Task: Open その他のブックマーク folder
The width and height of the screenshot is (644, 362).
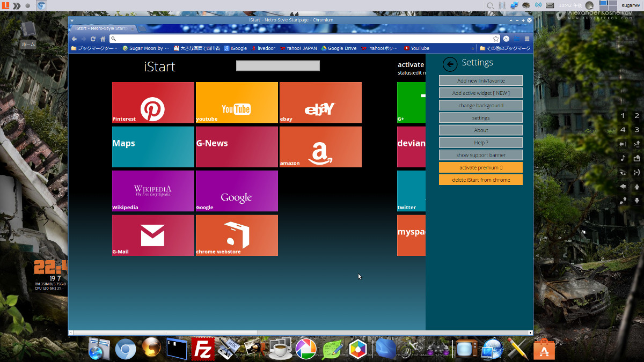Action: point(505,48)
